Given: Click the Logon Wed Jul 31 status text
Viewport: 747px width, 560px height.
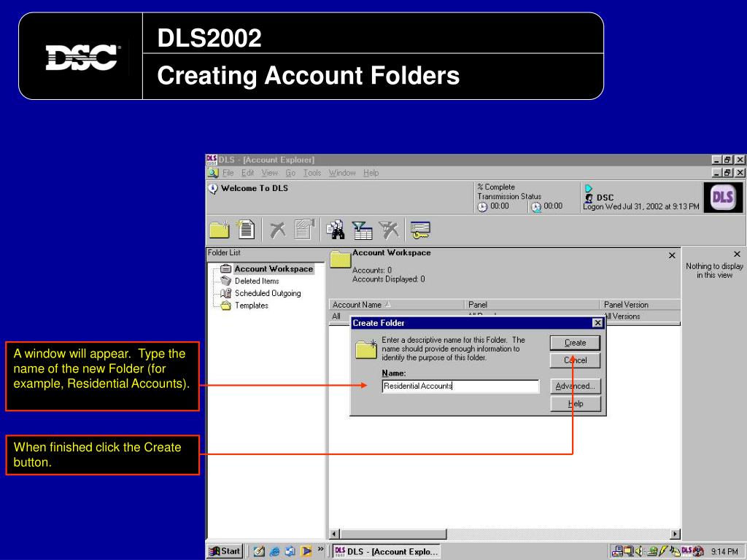Looking at the screenshot, I should click(641, 206).
